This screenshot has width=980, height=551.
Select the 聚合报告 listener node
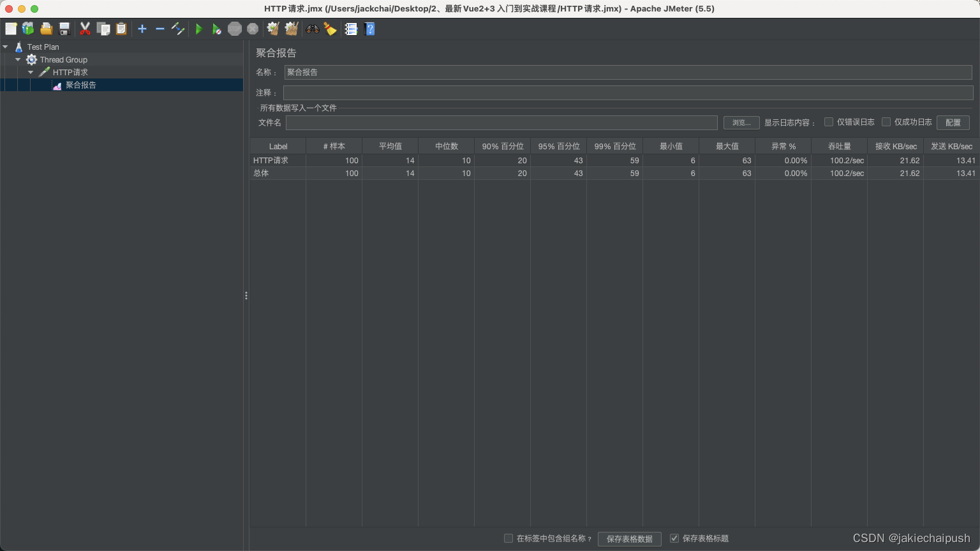point(81,85)
